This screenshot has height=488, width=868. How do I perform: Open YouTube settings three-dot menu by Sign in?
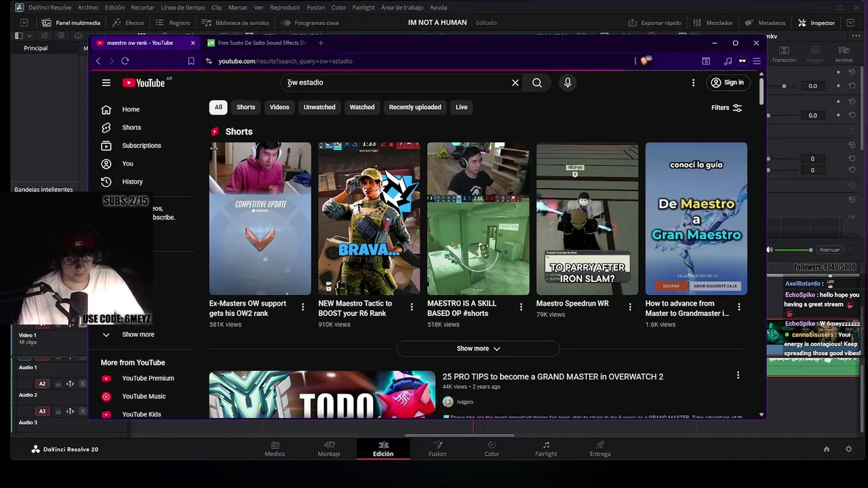tap(693, 83)
